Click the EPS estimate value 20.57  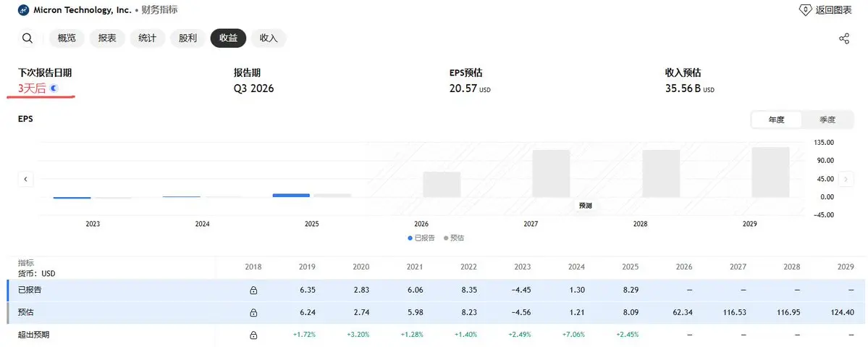(x=463, y=88)
